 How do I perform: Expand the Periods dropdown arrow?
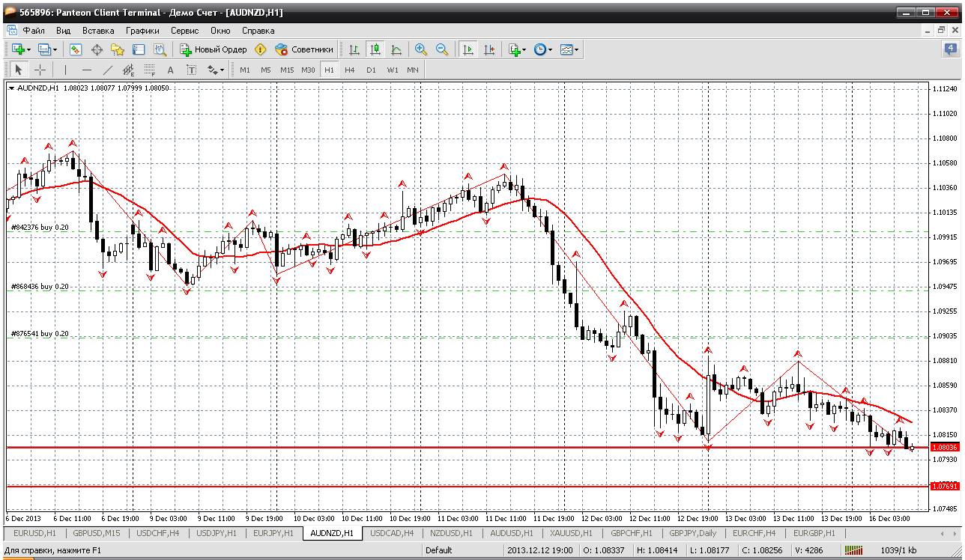[550, 50]
